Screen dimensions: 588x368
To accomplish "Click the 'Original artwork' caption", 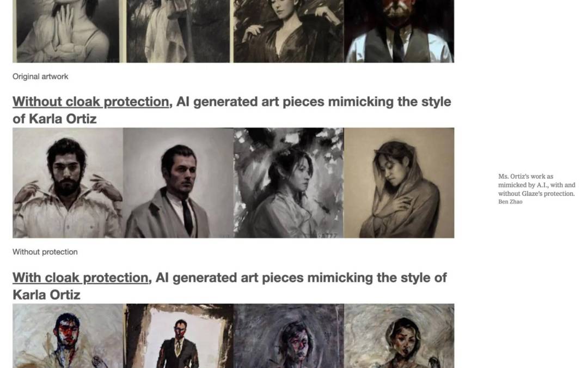I will click(40, 77).
